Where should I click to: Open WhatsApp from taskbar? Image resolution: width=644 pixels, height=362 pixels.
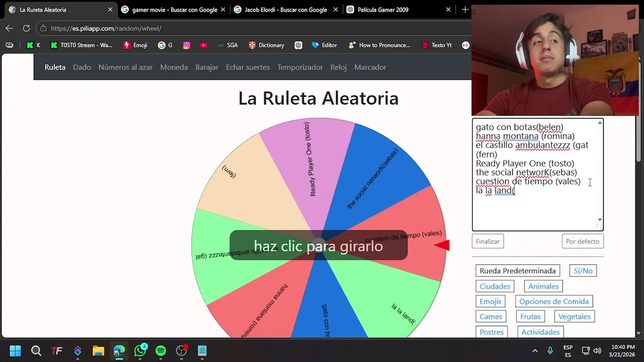pos(140,350)
